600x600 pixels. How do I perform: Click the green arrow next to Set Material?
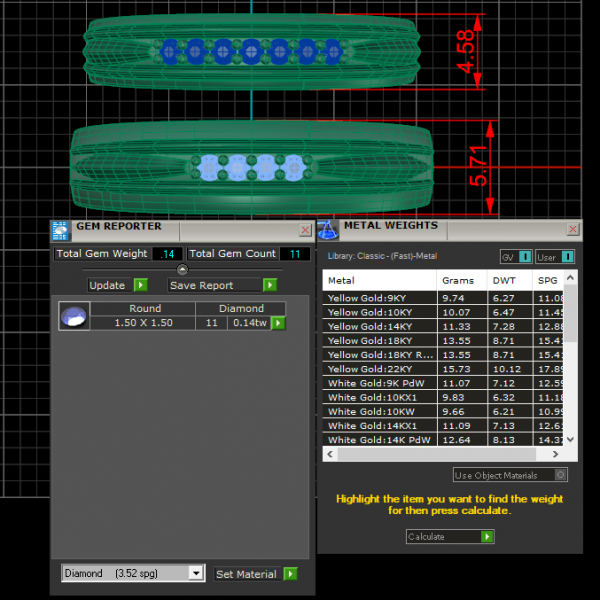(290, 574)
